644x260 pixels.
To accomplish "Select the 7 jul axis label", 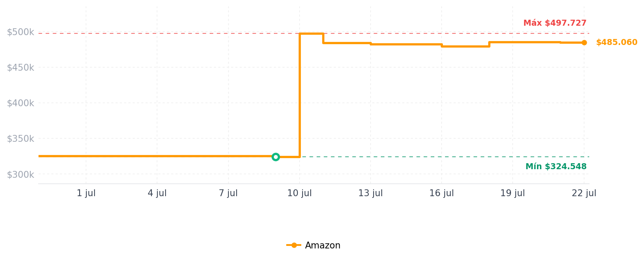I will [228, 193].
